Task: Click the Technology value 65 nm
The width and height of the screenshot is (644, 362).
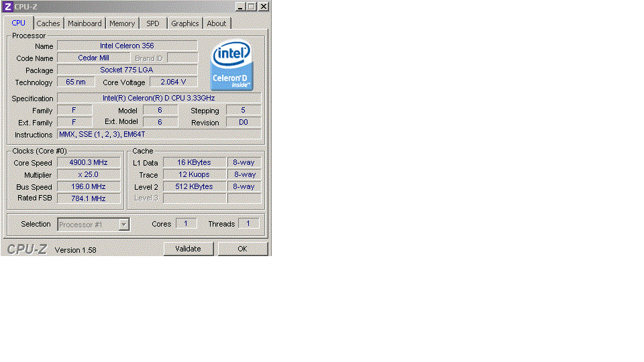Action: (x=76, y=82)
